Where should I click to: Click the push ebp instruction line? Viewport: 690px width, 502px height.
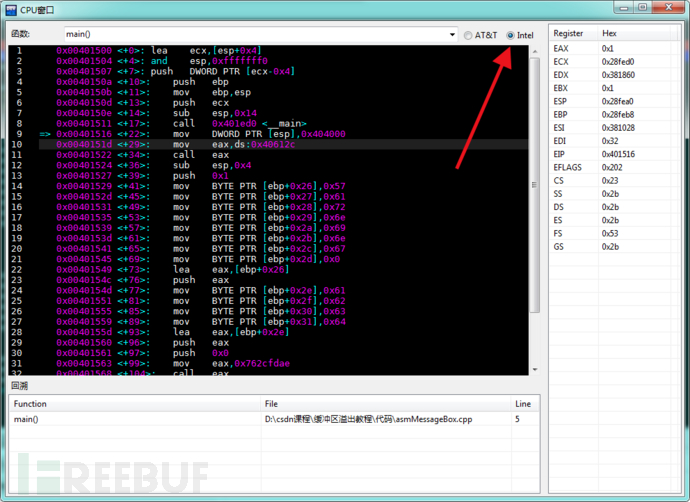coord(284,82)
